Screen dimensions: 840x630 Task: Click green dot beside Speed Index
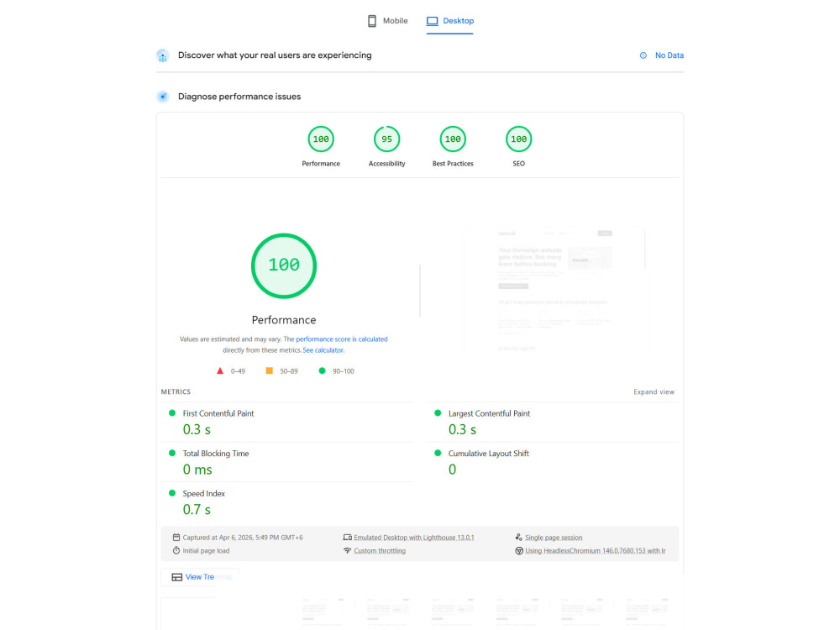(x=172, y=493)
